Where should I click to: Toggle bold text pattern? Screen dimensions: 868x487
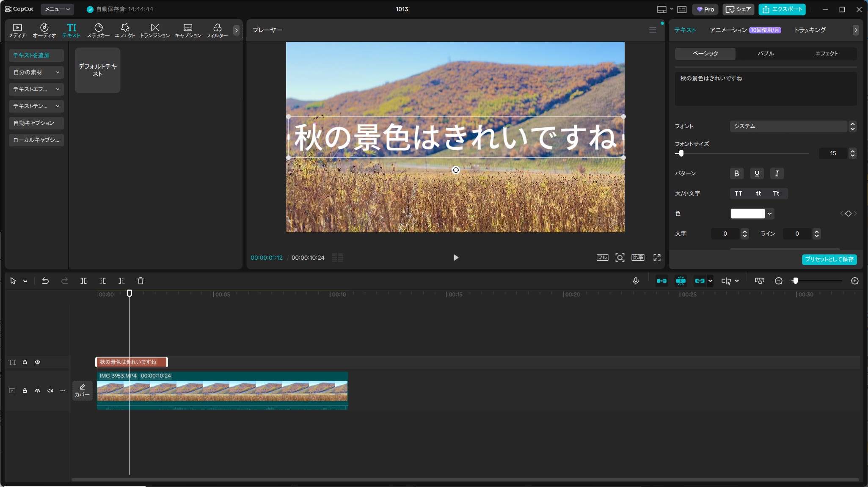click(736, 173)
